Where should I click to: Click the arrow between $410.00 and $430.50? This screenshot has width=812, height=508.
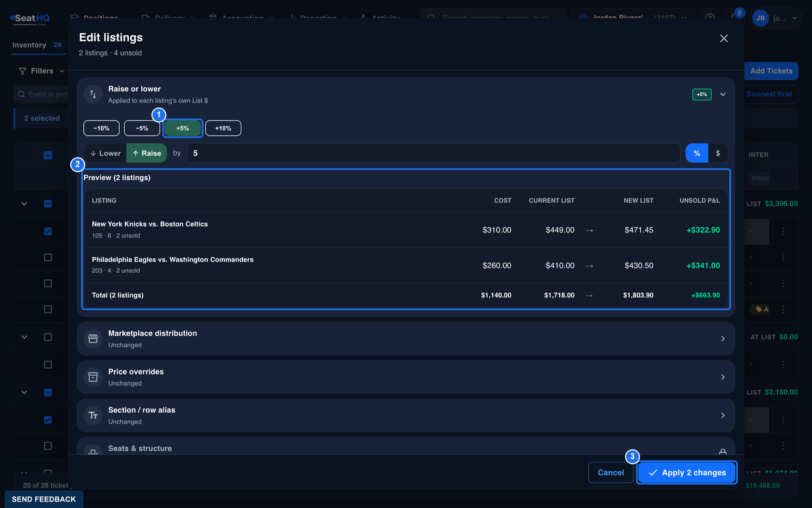click(x=589, y=266)
